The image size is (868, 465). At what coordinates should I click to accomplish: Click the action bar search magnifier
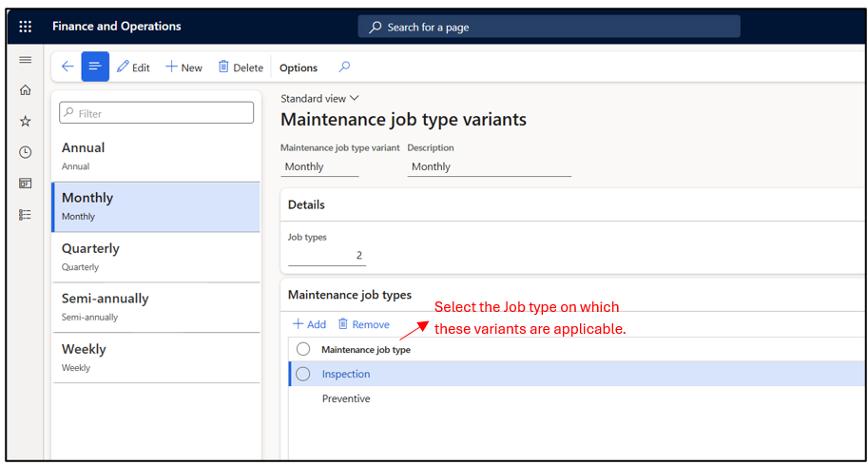pyautogui.click(x=344, y=67)
